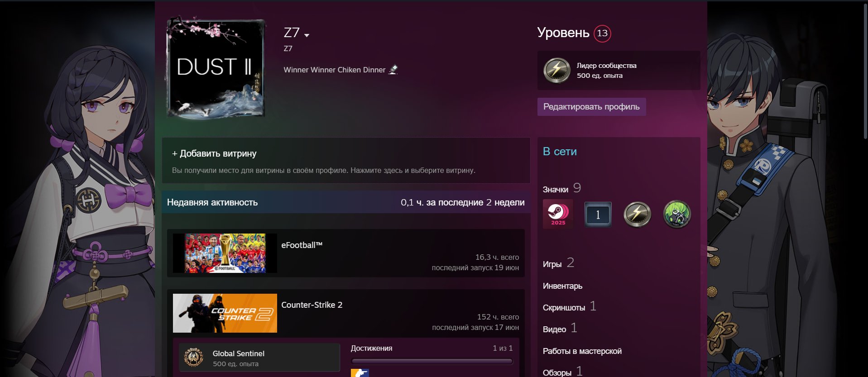Click the level 13 badge circle
The image size is (868, 377).
[602, 33]
